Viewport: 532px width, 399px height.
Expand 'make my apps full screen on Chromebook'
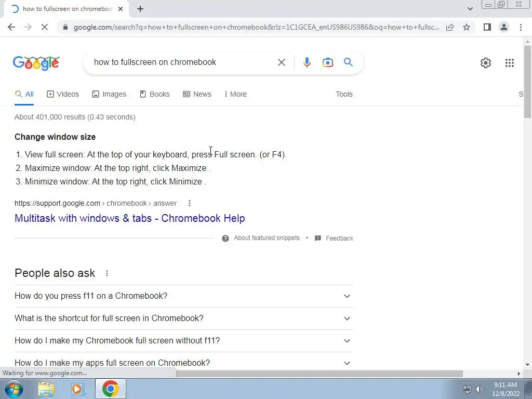coord(184,363)
